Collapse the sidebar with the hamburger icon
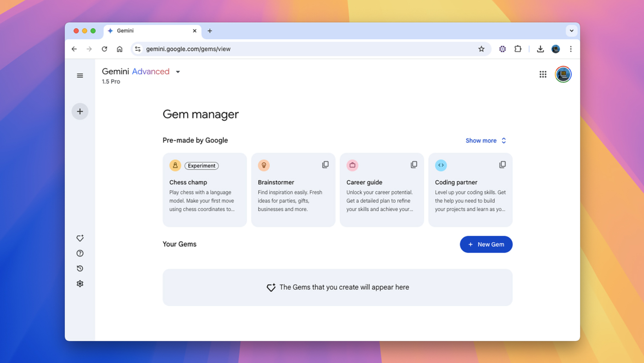Viewport: 644px width, 363px height. pos(80,75)
